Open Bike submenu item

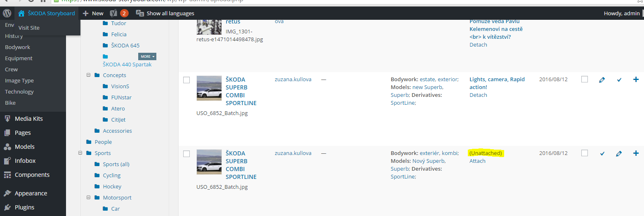coord(10,103)
